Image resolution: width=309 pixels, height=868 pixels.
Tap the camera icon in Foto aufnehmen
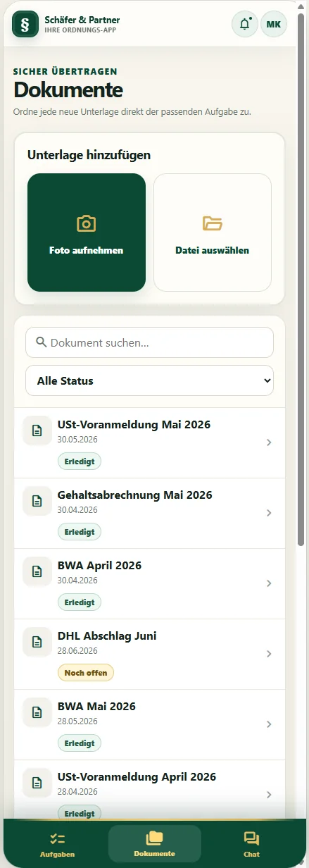tap(87, 224)
